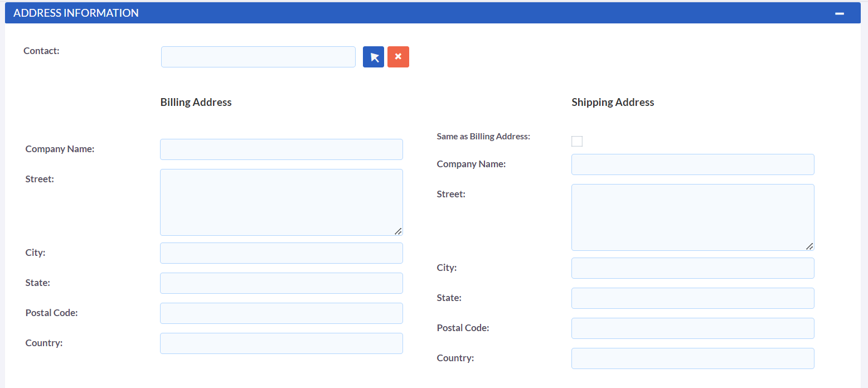Select the billing City field
868x388 pixels.
(281, 253)
